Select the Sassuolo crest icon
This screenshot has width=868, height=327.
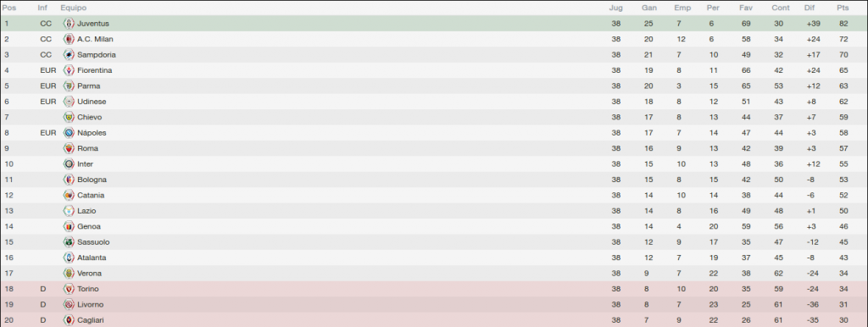[69, 242]
